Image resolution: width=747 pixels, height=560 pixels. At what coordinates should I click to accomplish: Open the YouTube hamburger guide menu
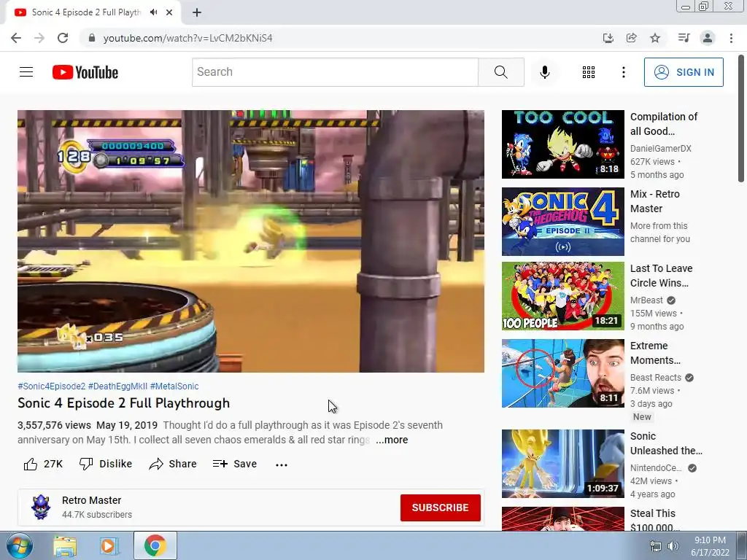[x=26, y=72]
